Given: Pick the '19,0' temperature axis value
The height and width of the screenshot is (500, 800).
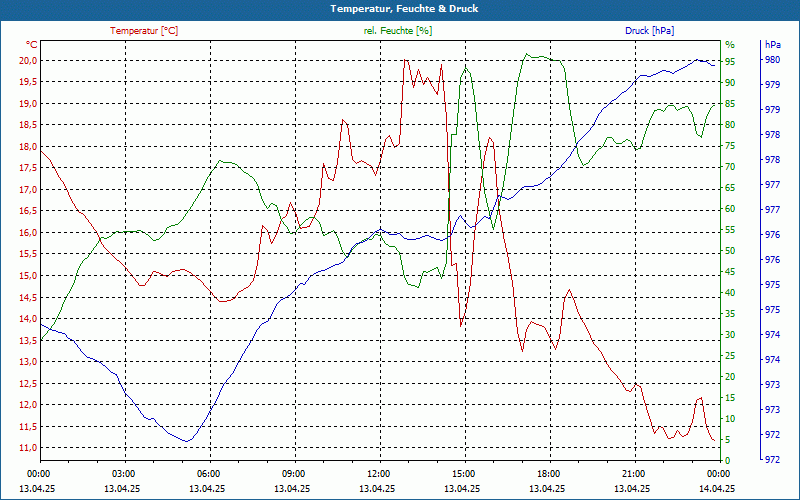Looking at the screenshot, I should coord(28,104).
